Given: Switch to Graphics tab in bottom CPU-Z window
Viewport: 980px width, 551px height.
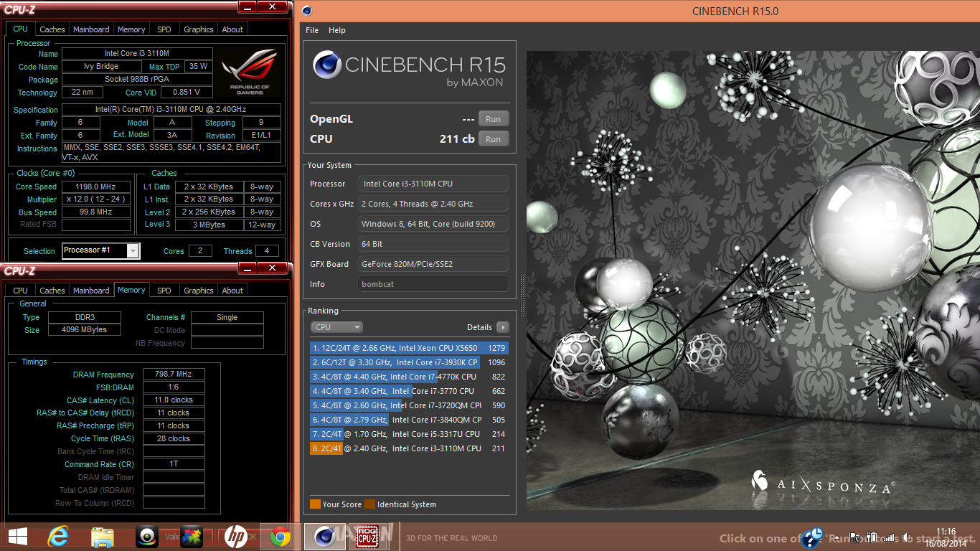Looking at the screenshot, I should pos(199,291).
